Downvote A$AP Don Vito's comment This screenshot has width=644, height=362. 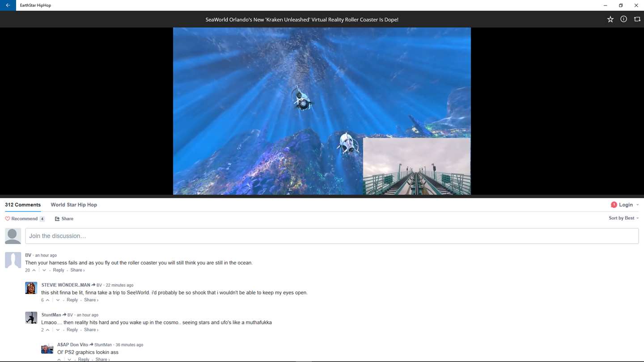coord(69,359)
